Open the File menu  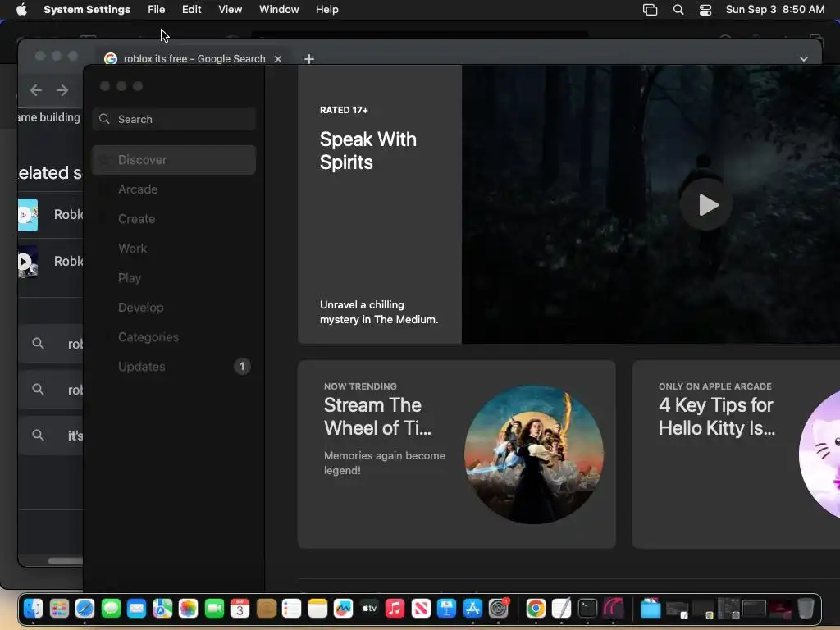157,10
